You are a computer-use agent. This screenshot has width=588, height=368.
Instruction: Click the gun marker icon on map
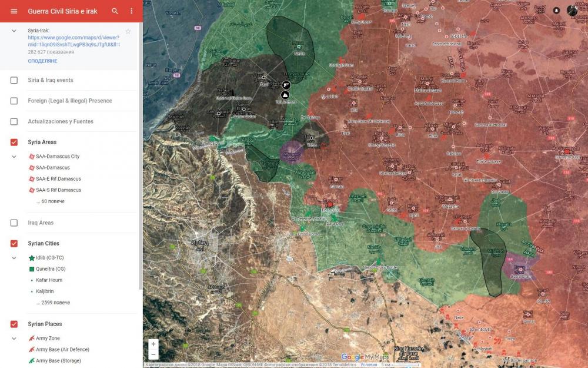click(x=286, y=85)
